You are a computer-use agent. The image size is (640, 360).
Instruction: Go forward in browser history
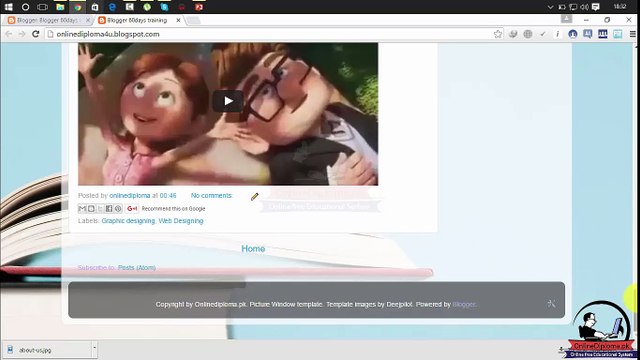[x=22, y=34]
